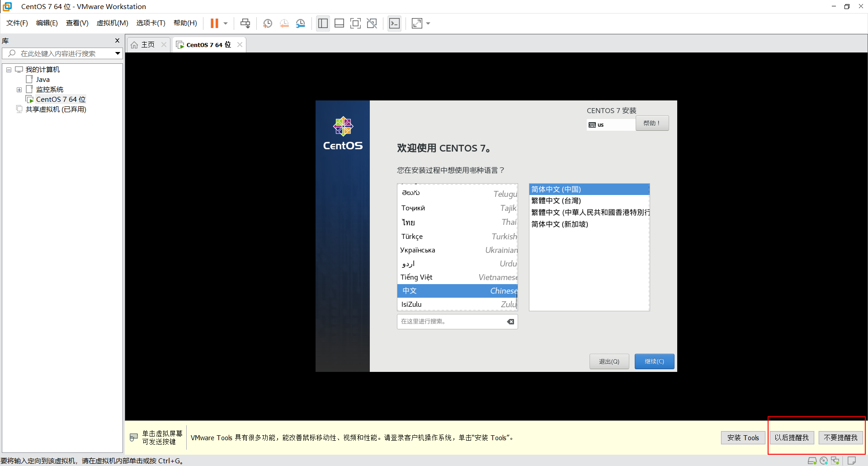Open the library search dropdown arrow

pos(118,53)
